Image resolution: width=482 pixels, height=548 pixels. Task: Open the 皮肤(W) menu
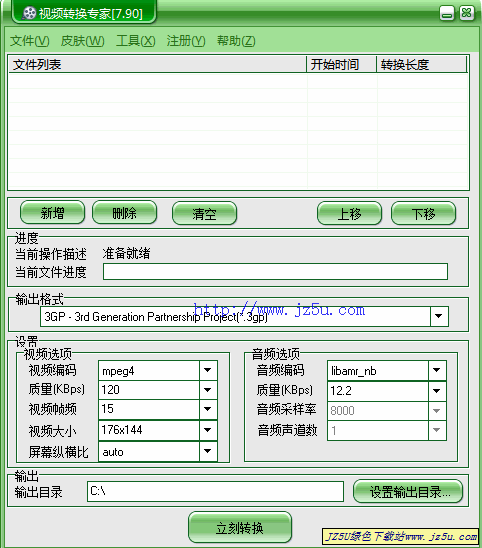click(82, 41)
